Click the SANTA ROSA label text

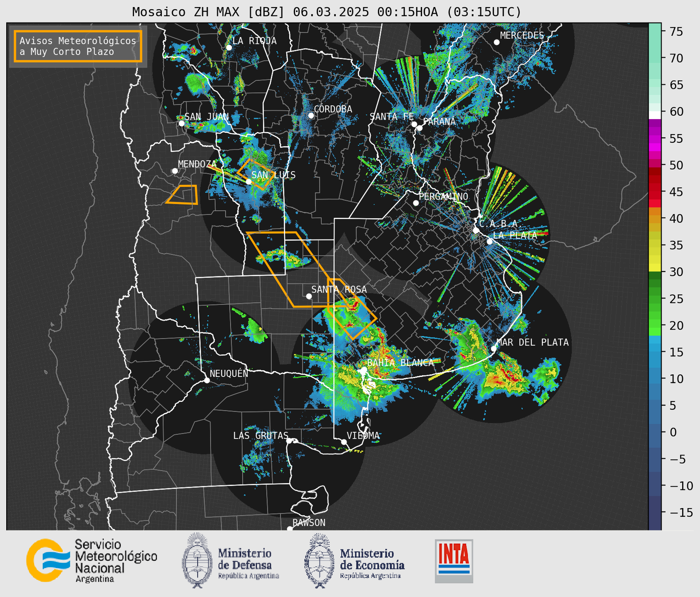339,289
